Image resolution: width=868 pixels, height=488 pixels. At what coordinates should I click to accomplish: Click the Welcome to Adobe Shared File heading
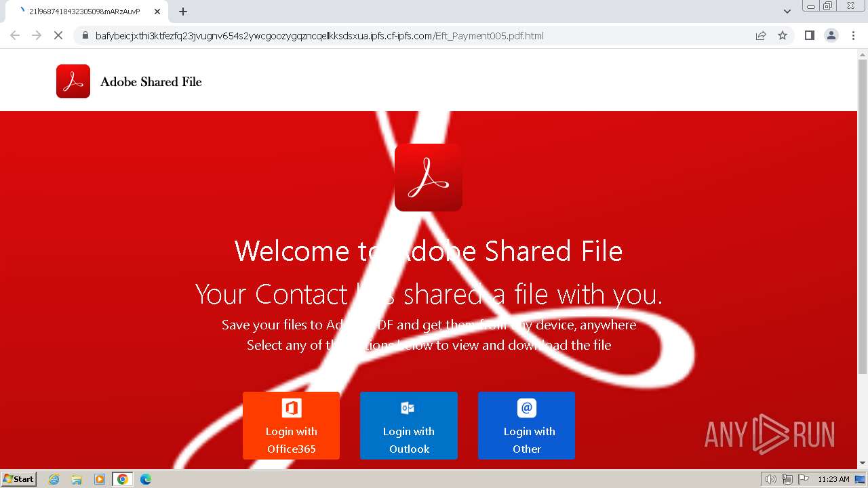[429, 251]
